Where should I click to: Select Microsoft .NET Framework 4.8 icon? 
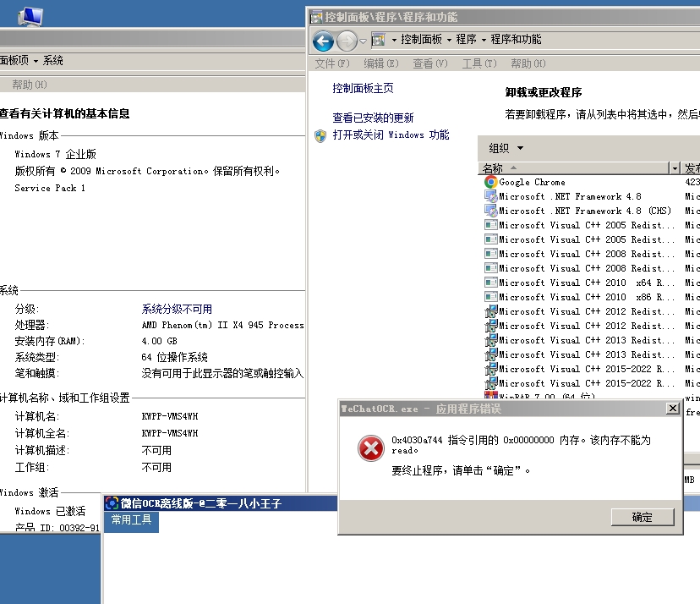490,196
